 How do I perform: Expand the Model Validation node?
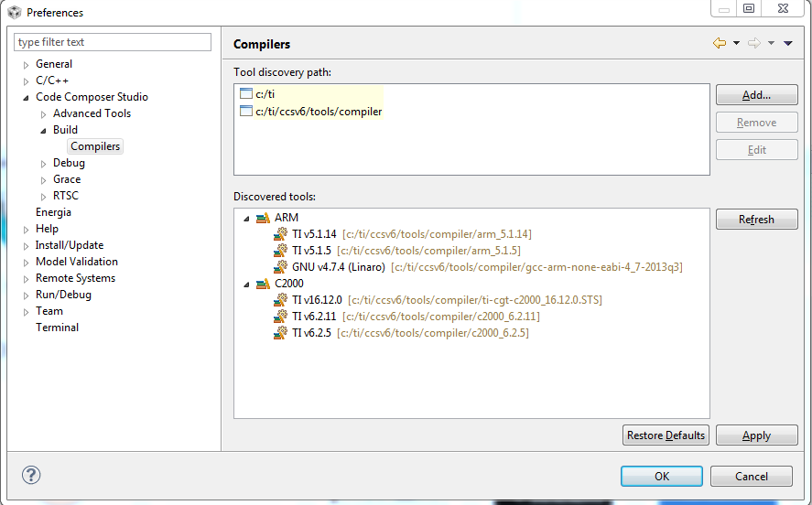click(26, 263)
